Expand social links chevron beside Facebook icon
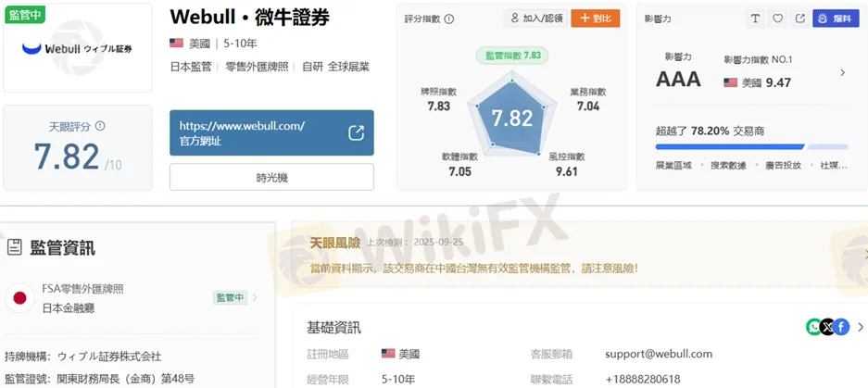This screenshot has width=868, height=388. click(861, 327)
